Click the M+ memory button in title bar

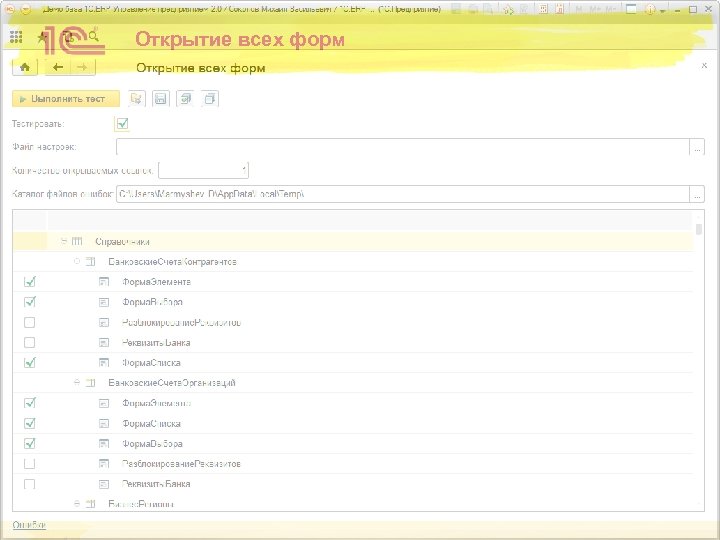(595, 9)
